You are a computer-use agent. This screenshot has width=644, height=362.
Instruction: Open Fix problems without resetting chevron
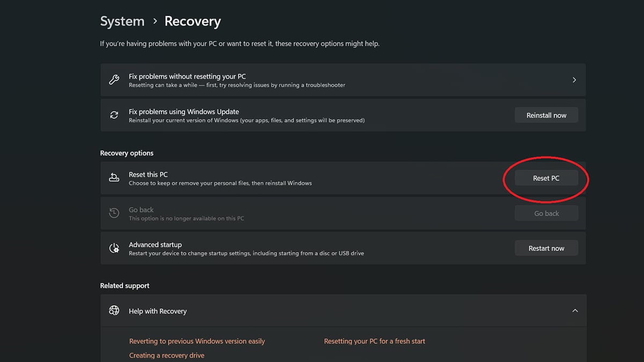[574, 80]
